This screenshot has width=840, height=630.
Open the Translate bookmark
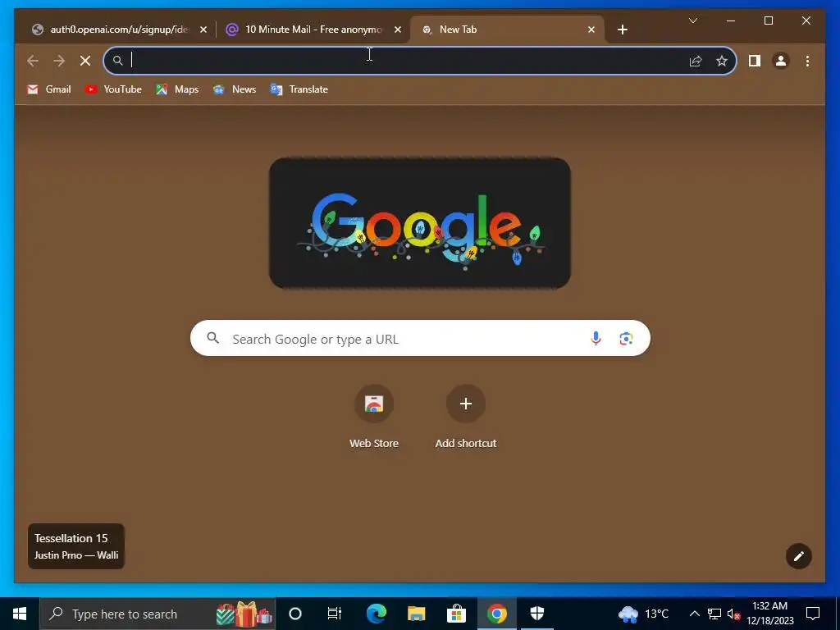coord(299,89)
